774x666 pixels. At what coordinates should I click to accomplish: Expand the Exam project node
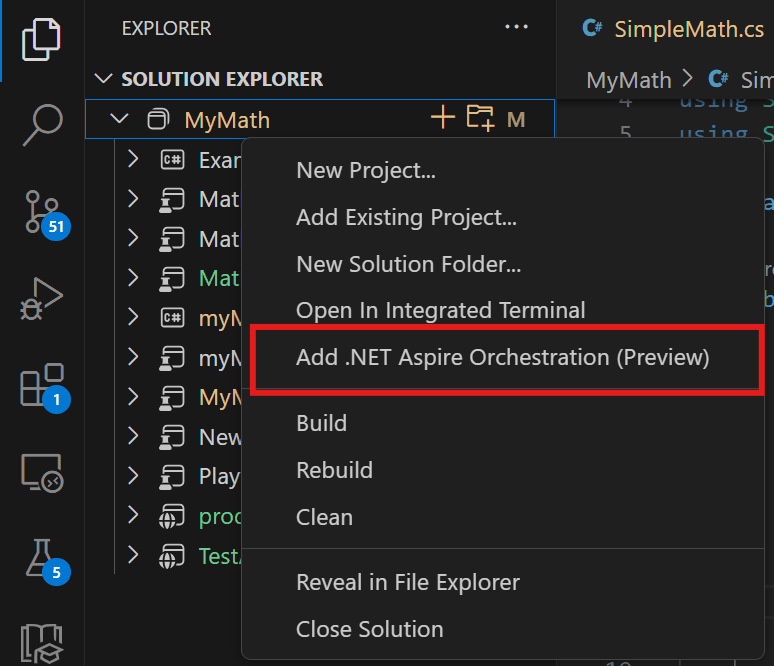[133, 159]
